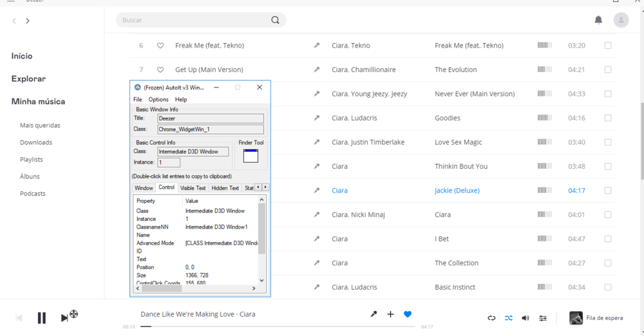Pause the current playback
This screenshot has height=336, width=644.
(41, 318)
